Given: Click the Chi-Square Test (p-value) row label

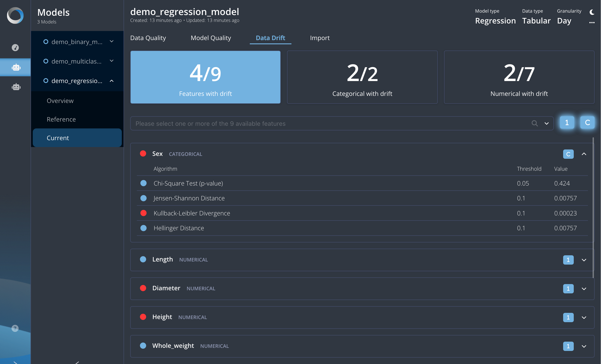Looking at the screenshot, I should [188, 183].
